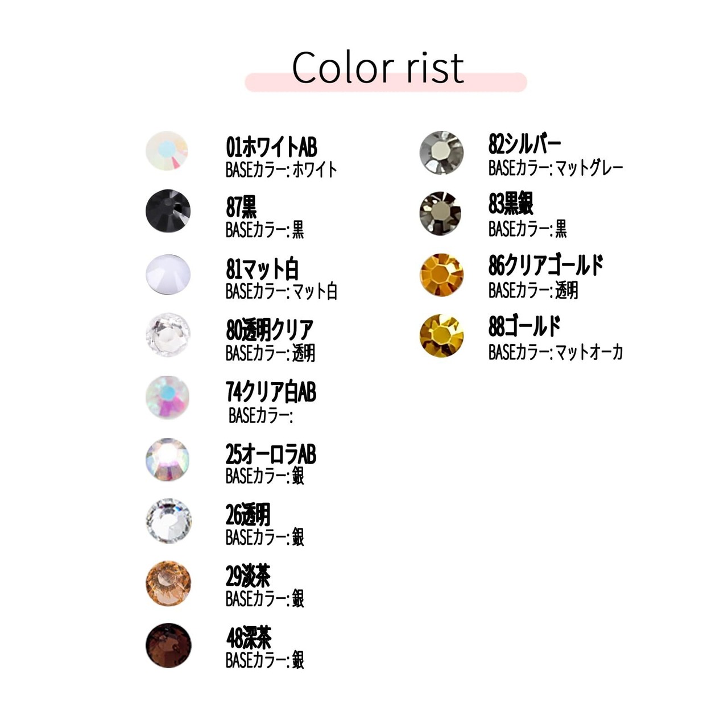This screenshot has height=728, width=728.
Task: Click the 25オーロラAB label text
Action: (x=271, y=454)
